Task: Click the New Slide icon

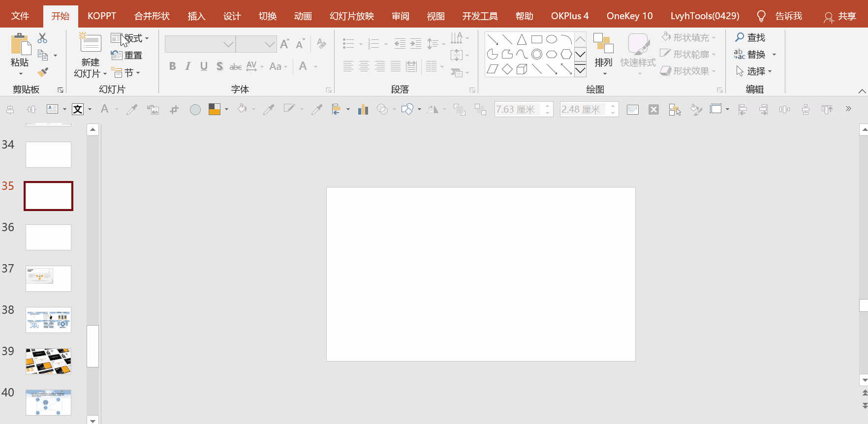Action: (91, 43)
